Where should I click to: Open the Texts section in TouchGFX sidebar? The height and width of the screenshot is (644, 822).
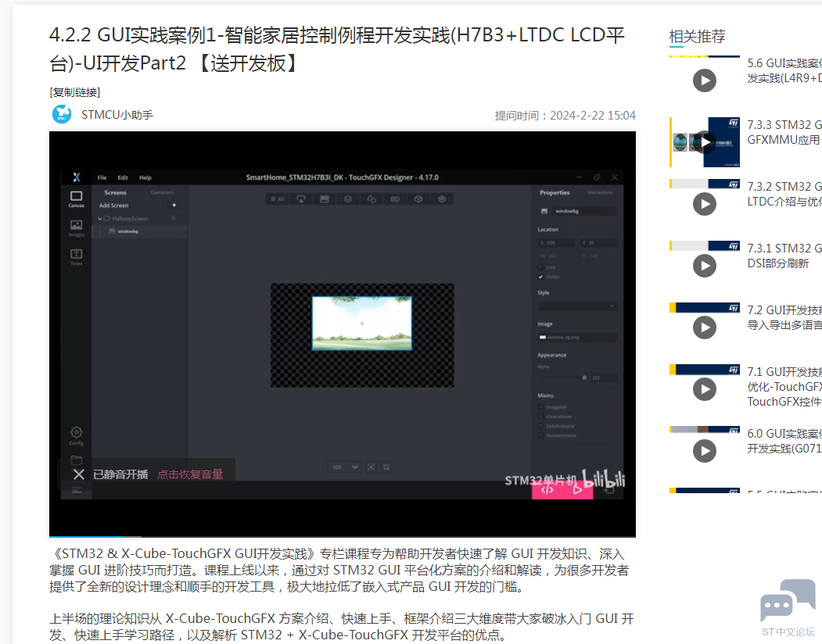[76, 257]
